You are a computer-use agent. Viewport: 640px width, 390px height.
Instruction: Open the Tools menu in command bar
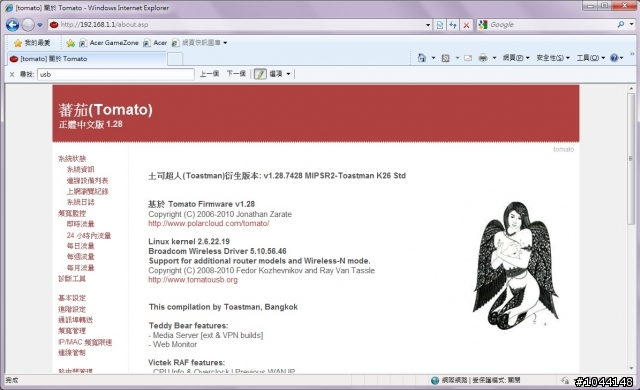pyautogui.click(x=590, y=58)
